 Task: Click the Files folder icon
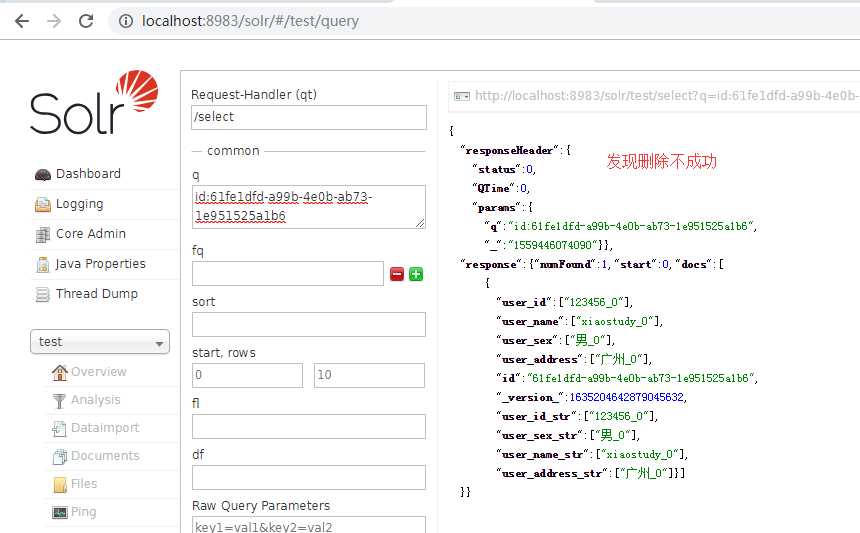tap(60, 485)
